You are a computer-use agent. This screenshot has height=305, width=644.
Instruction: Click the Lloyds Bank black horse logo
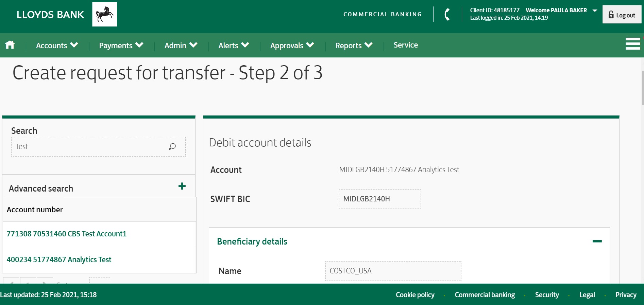coord(104,14)
